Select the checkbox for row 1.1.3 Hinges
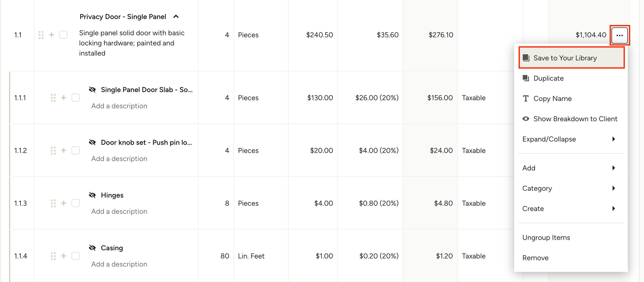The width and height of the screenshot is (644, 282). [x=76, y=203]
